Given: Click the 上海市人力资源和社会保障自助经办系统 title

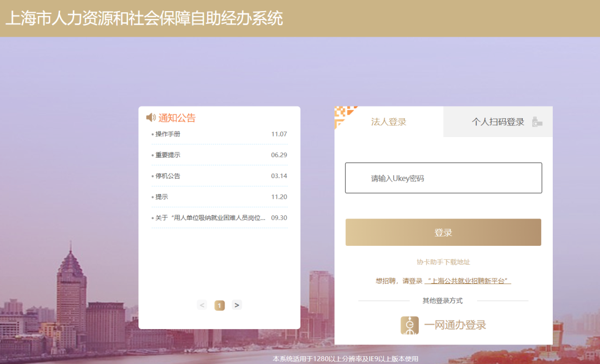Looking at the screenshot, I should coord(144,18).
